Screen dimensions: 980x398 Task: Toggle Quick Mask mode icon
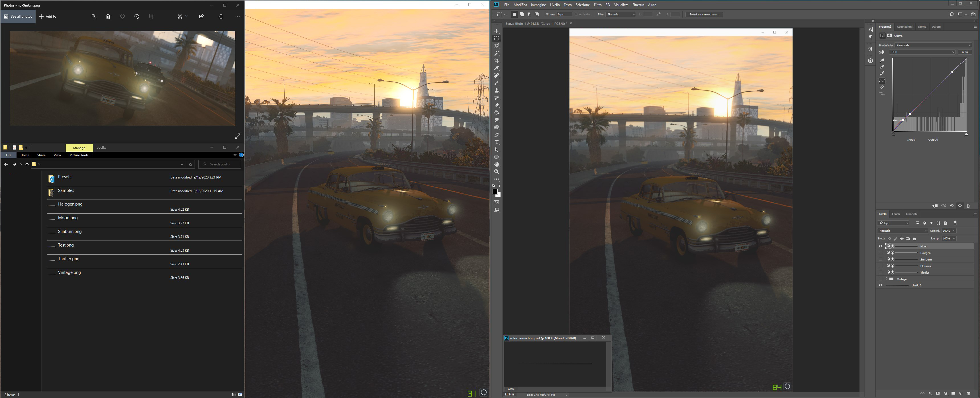point(497,202)
